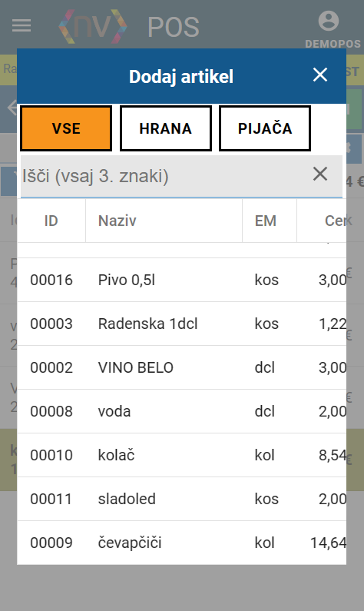Sort by the ID column header
The width and height of the screenshot is (364, 611).
51,221
